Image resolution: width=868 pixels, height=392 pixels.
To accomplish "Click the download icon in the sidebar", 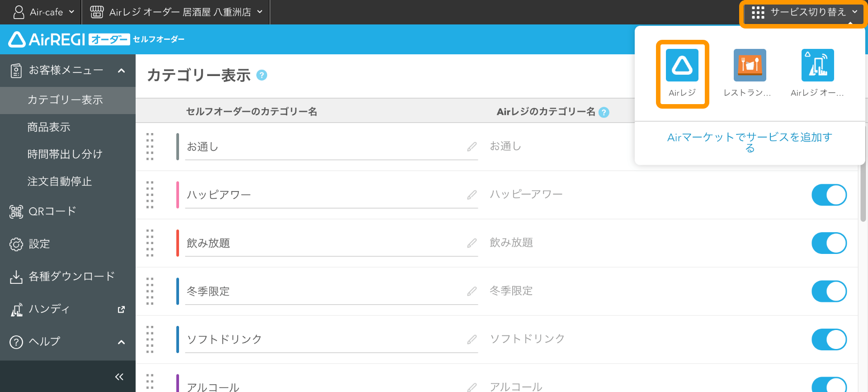I will (x=16, y=277).
